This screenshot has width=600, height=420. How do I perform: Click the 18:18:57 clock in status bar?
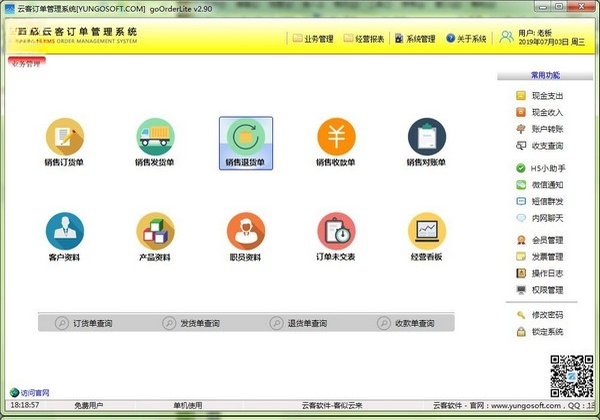(x=24, y=405)
